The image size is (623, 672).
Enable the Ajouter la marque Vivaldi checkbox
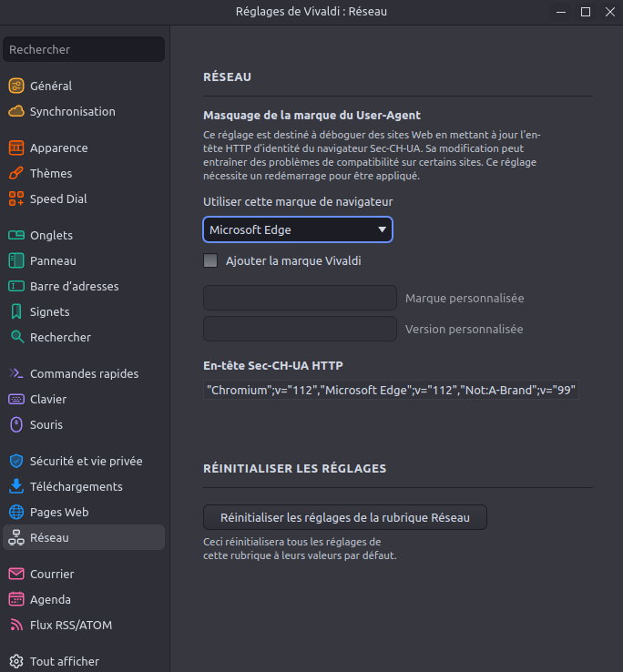210,260
